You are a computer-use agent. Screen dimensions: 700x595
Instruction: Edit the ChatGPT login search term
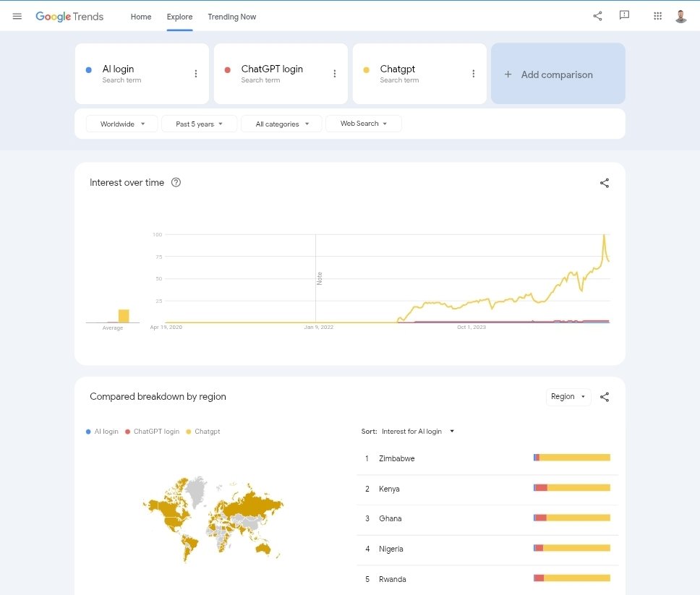pos(272,69)
